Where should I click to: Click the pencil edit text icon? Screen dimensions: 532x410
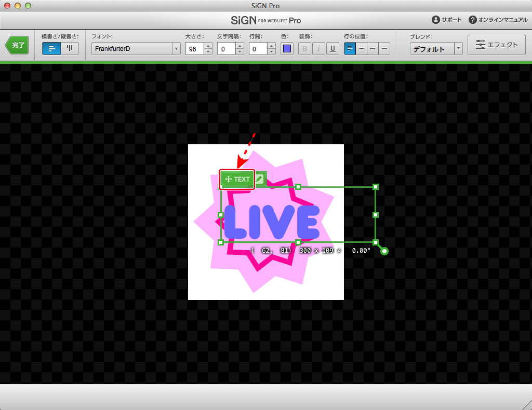click(260, 179)
